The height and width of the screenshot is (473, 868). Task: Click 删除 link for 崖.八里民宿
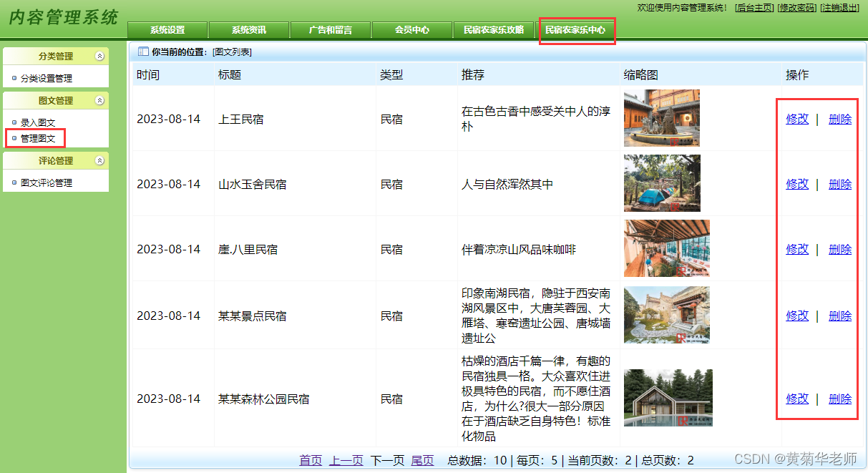(839, 249)
